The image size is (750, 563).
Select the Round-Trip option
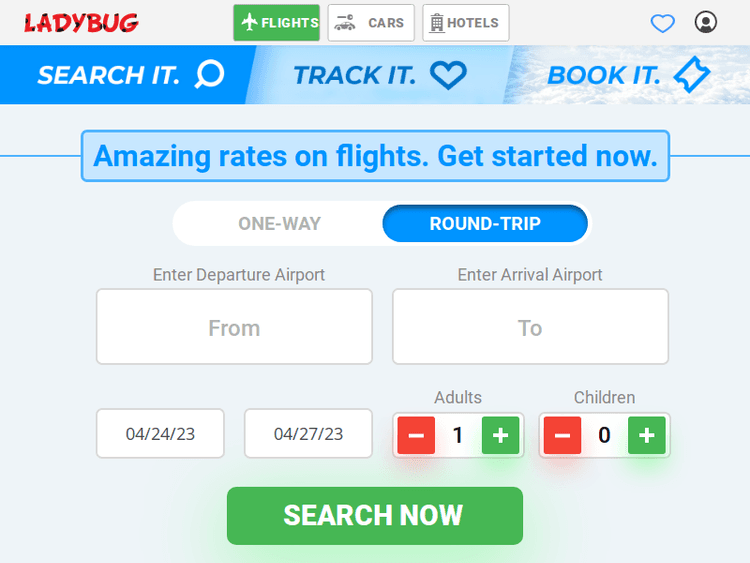(485, 223)
